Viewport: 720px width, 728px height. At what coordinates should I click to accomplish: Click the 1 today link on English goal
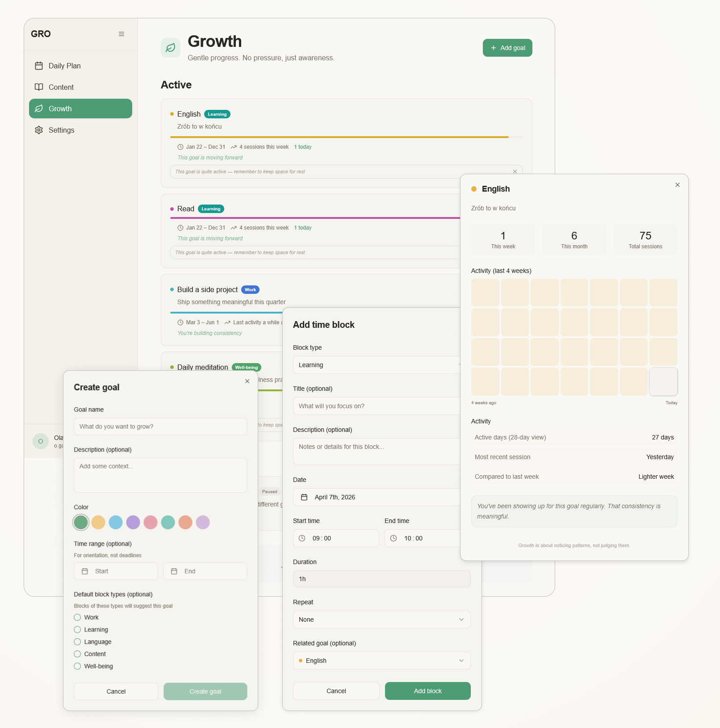pyautogui.click(x=303, y=147)
